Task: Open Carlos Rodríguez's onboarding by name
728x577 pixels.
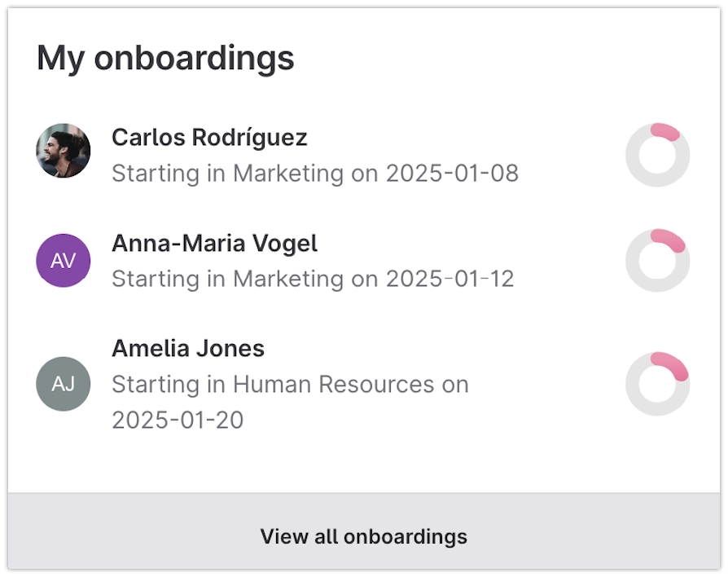Action: click(x=209, y=138)
